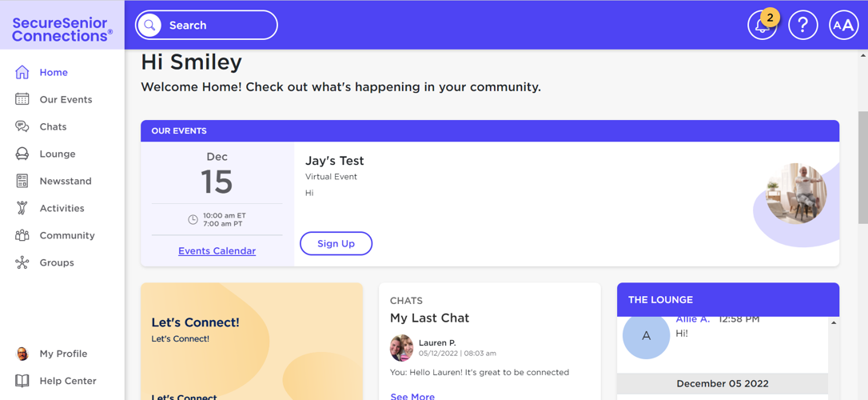This screenshot has width=868, height=400.
Task: Click the Home house icon
Action: point(22,72)
